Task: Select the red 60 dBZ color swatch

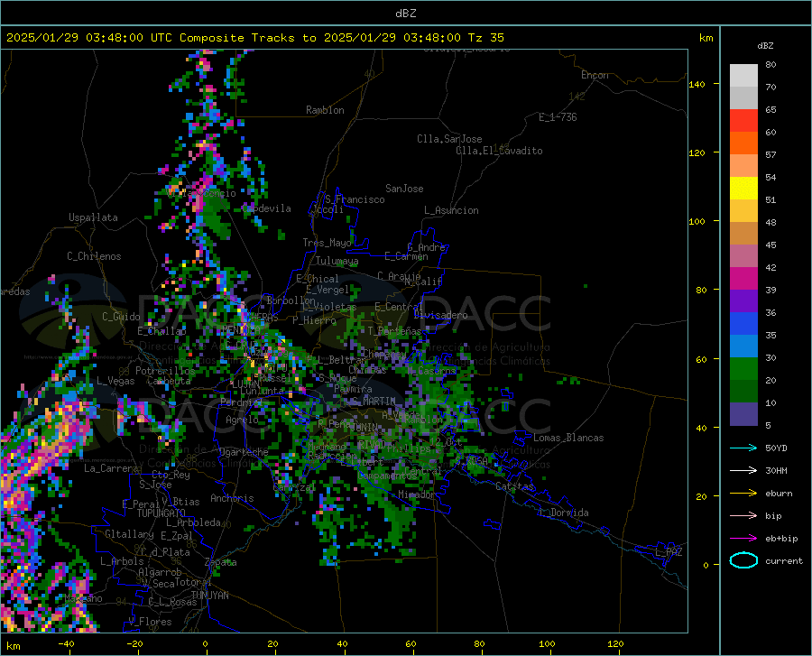Action: point(743,121)
